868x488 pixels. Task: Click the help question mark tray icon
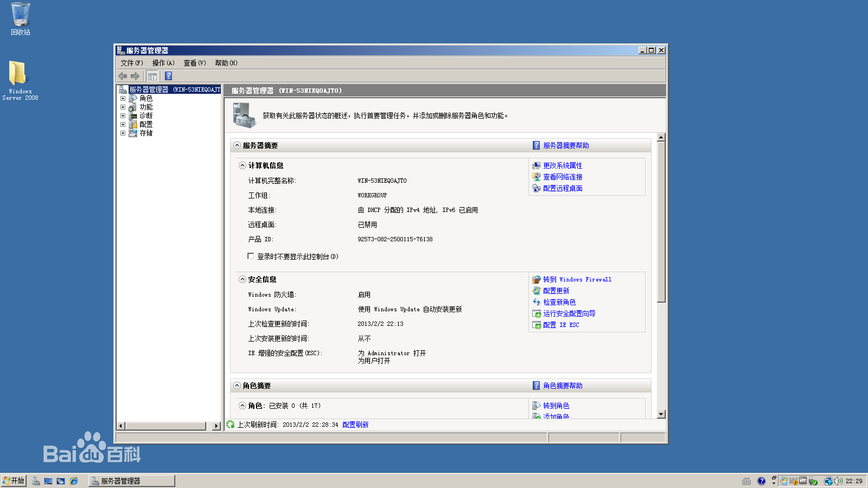pos(761,481)
